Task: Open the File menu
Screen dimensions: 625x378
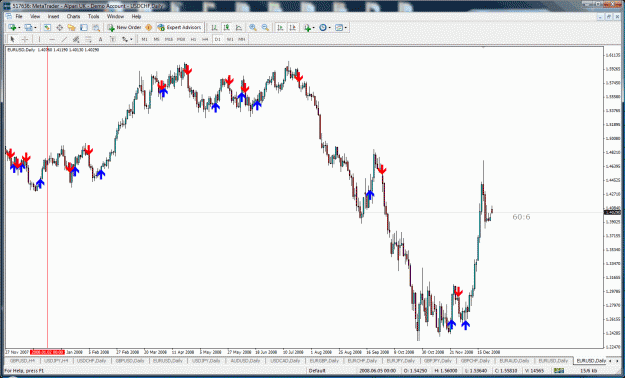Action: click(19, 16)
